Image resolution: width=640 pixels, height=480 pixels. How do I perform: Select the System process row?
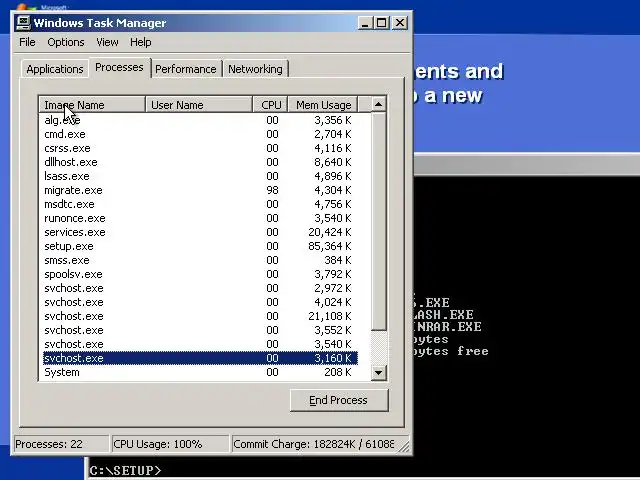200,372
